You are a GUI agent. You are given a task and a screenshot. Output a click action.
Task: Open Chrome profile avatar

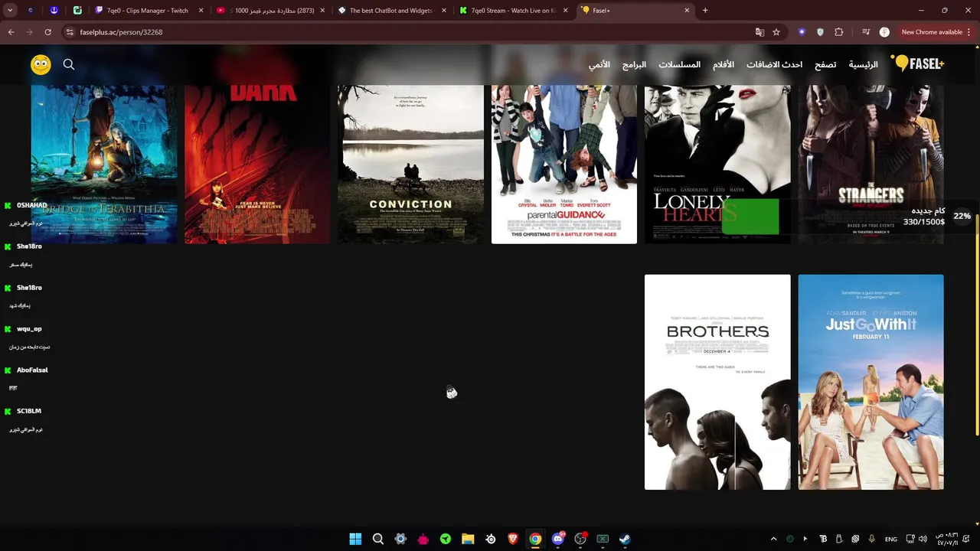click(x=884, y=32)
